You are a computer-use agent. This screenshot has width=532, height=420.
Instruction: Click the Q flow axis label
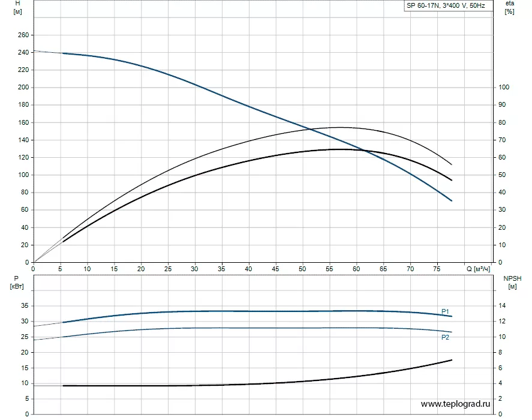478,269
